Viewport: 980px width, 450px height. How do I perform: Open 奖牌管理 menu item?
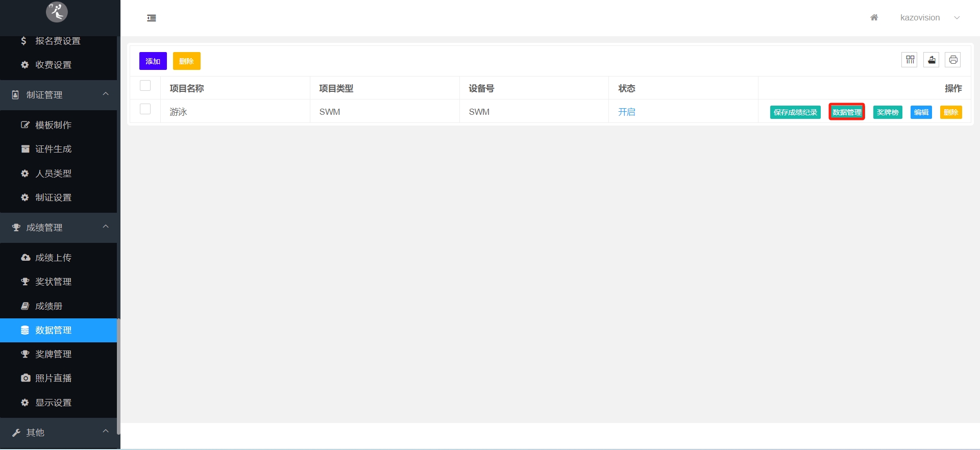[x=53, y=354]
